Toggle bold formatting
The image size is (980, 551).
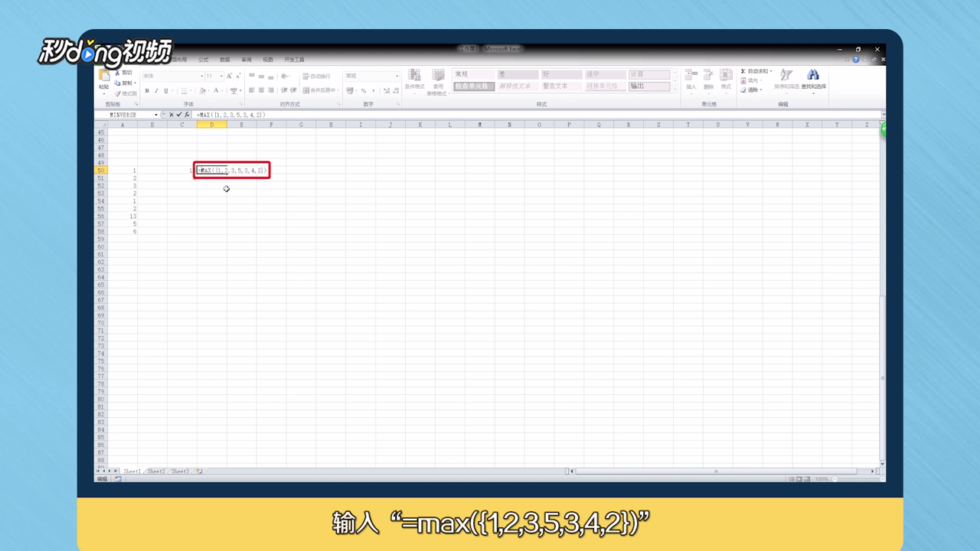147,90
